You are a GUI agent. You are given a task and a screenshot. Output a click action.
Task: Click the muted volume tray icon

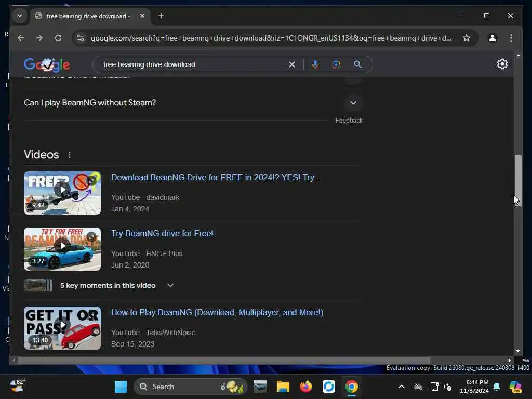(x=448, y=387)
